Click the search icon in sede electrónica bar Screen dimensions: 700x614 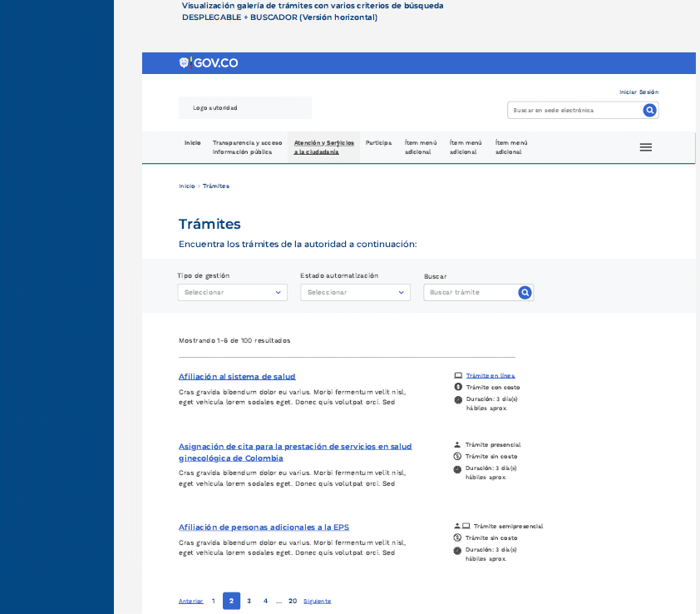(649, 110)
